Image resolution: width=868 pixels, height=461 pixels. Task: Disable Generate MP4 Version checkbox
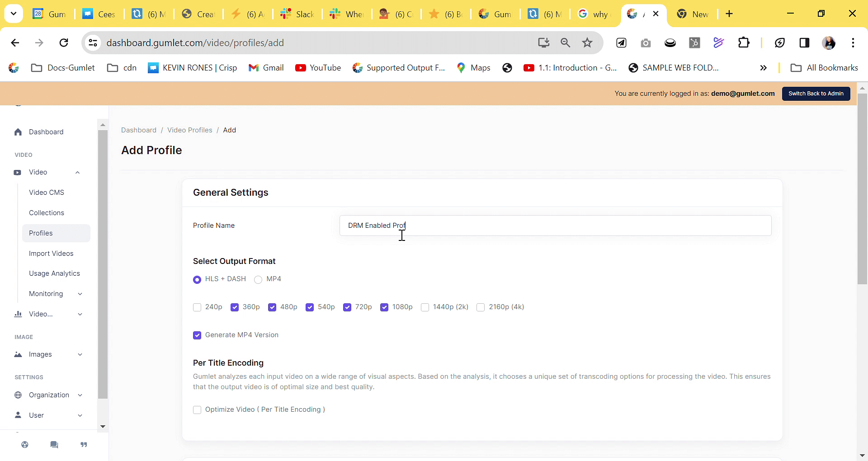coord(197,335)
